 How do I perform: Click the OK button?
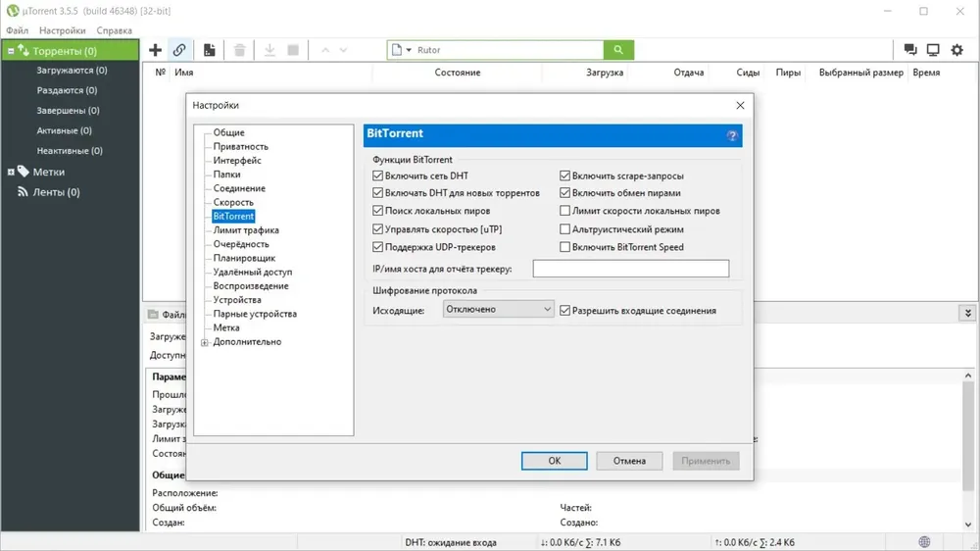(x=555, y=461)
